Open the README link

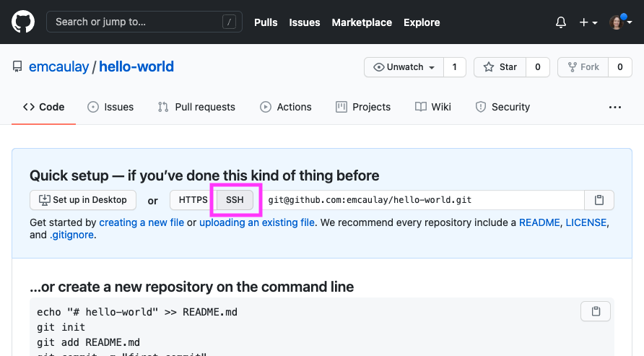click(539, 222)
